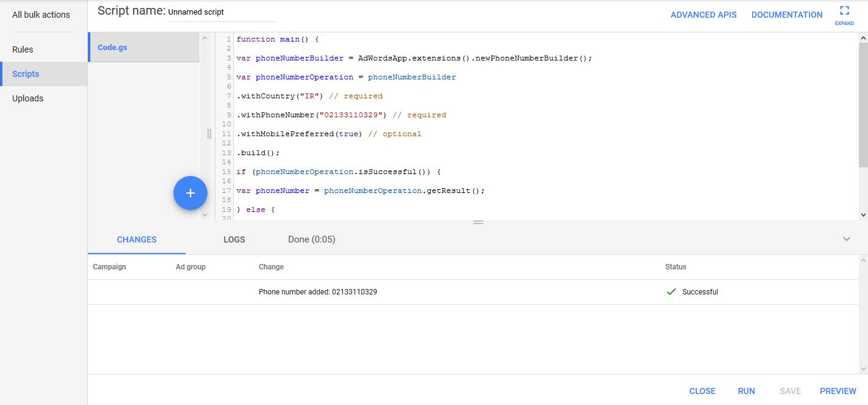Switch to the Logs tab
The image size is (868, 405).
tap(234, 239)
